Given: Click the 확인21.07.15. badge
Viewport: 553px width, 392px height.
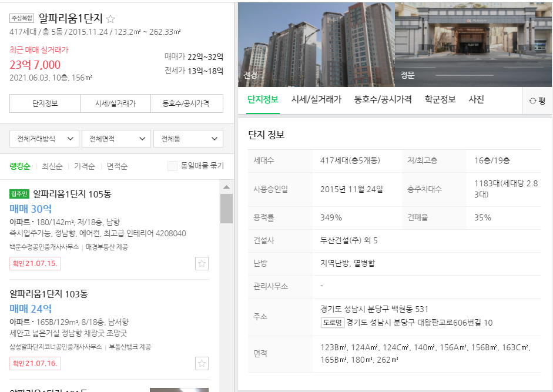Looking at the screenshot, I should (35, 263).
